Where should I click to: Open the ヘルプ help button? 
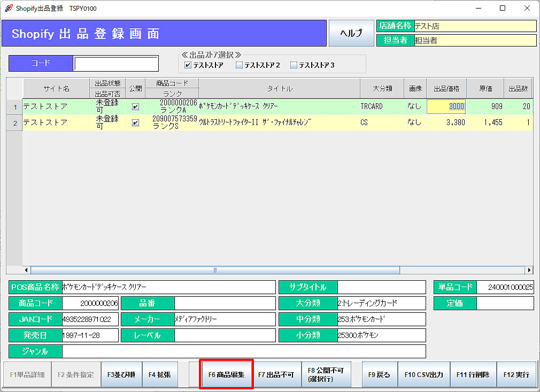[x=351, y=33]
